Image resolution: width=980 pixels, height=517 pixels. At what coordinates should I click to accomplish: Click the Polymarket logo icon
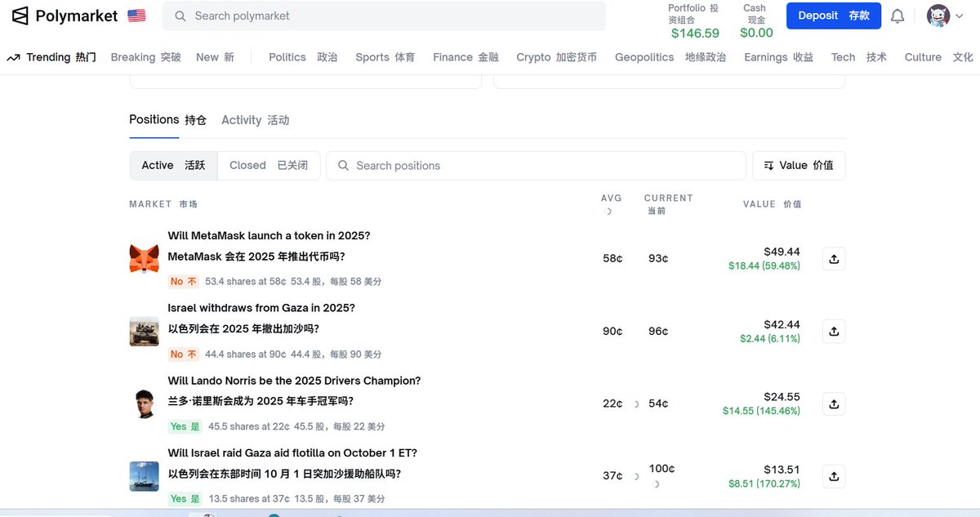20,16
